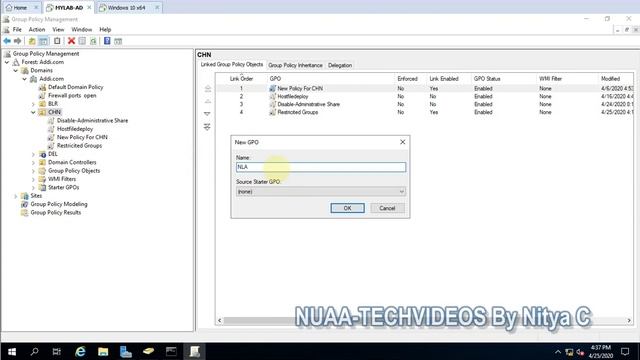640x360 pixels.
Task: Click the horizontal scrollbar right arrow
Action: click(x=629, y=321)
